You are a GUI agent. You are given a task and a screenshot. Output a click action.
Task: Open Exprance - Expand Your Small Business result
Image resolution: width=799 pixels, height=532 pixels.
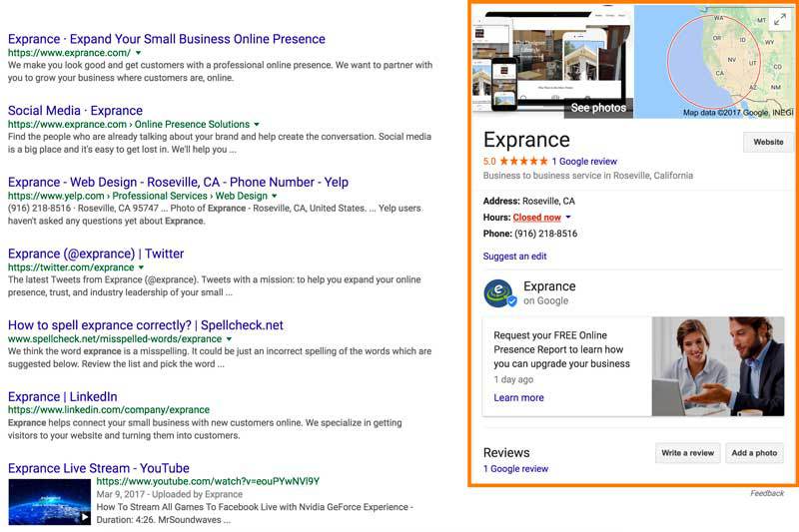[167, 39]
